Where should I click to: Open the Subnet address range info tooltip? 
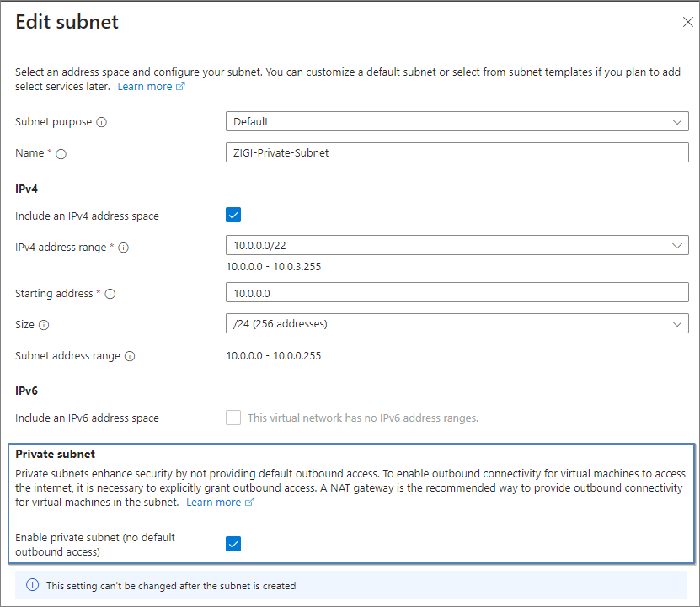tap(130, 355)
